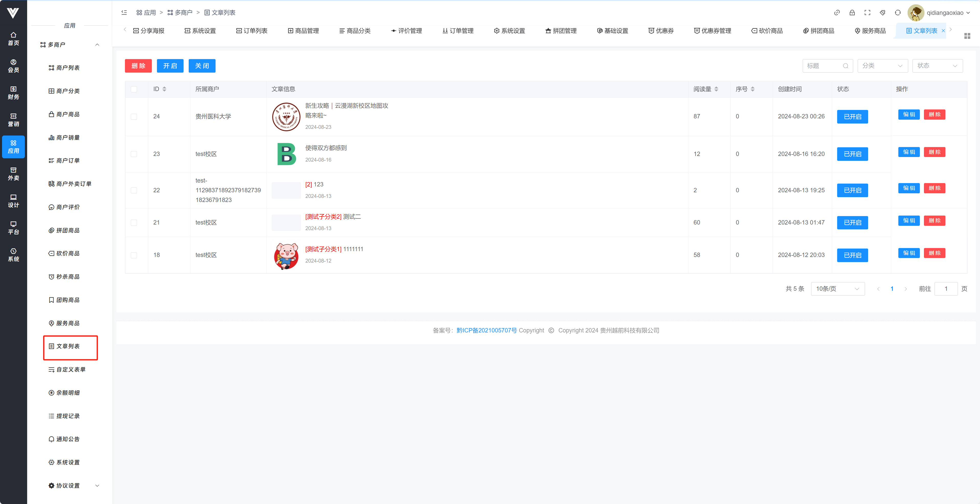
Task: Open the 分类 filter dropdown
Action: point(882,66)
